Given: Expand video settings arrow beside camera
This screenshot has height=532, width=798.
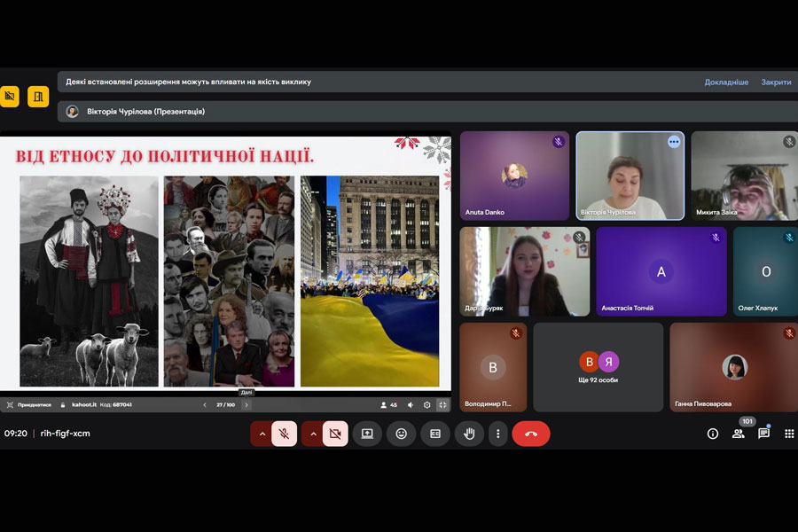Looking at the screenshot, I should tap(312, 434).
